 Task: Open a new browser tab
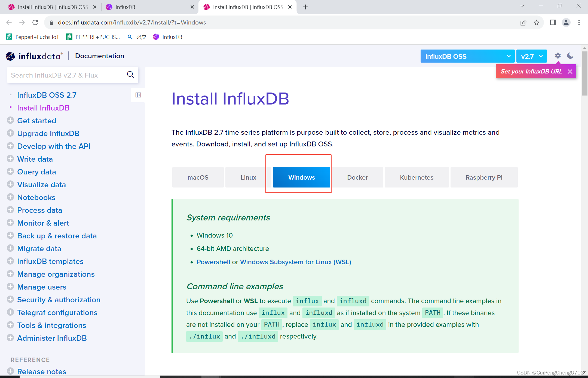point(305,7)
